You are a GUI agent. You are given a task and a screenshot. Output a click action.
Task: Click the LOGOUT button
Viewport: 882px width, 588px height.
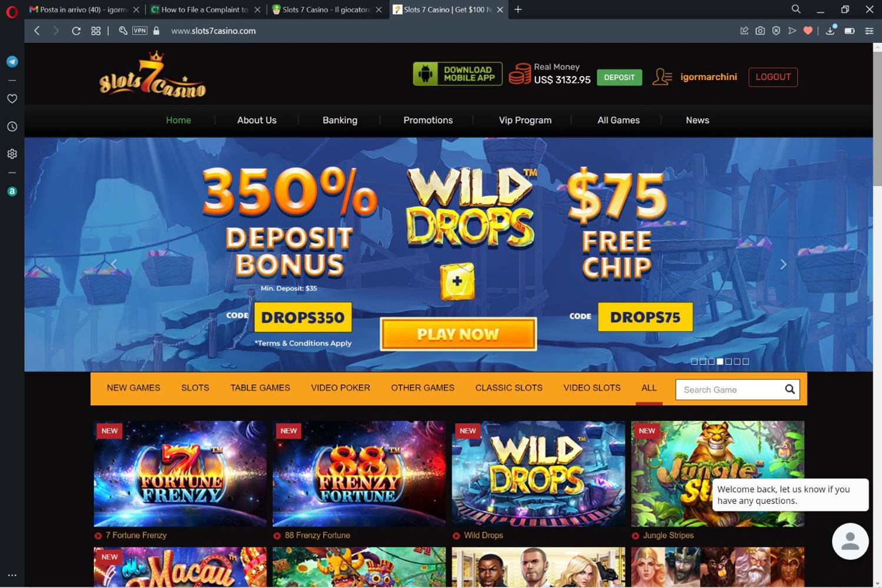click(x=773, y=77)
